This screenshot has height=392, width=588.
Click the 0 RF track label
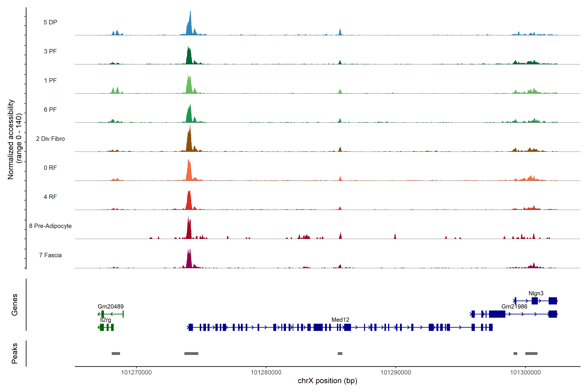tap(50, 168)
